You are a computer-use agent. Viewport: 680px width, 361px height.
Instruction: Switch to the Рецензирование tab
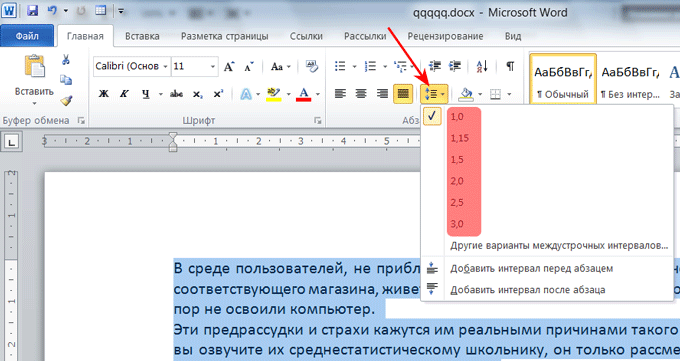click(x=445, y=36)
